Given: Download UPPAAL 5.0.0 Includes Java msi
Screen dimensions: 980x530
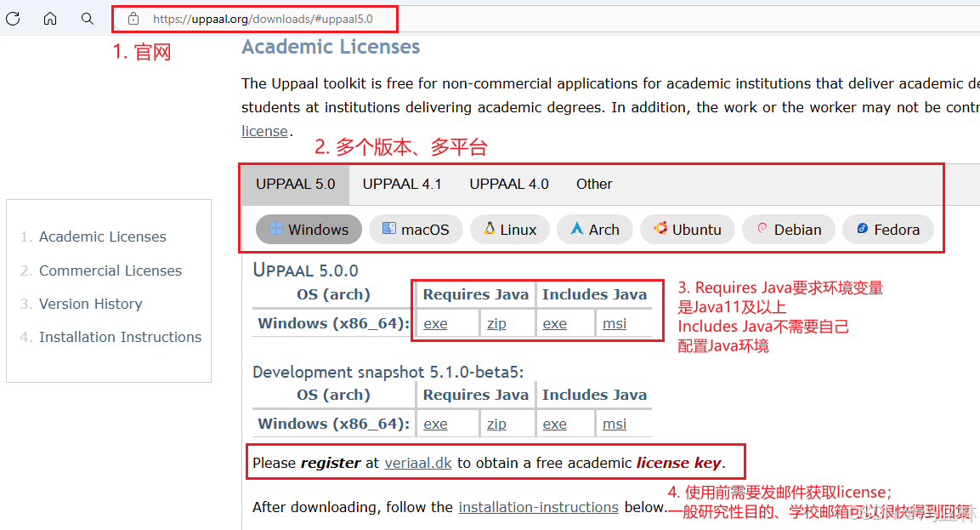Looking at the screenshot, I should (x=615, y=324).
